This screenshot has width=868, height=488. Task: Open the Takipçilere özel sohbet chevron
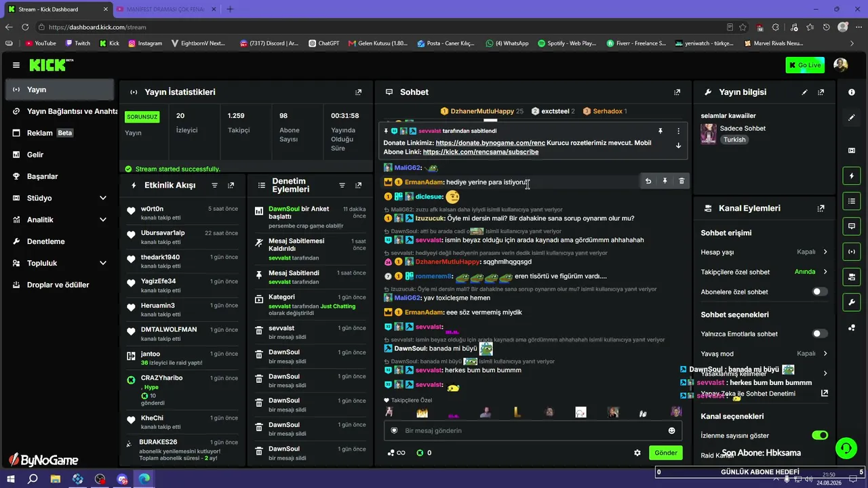825,272
